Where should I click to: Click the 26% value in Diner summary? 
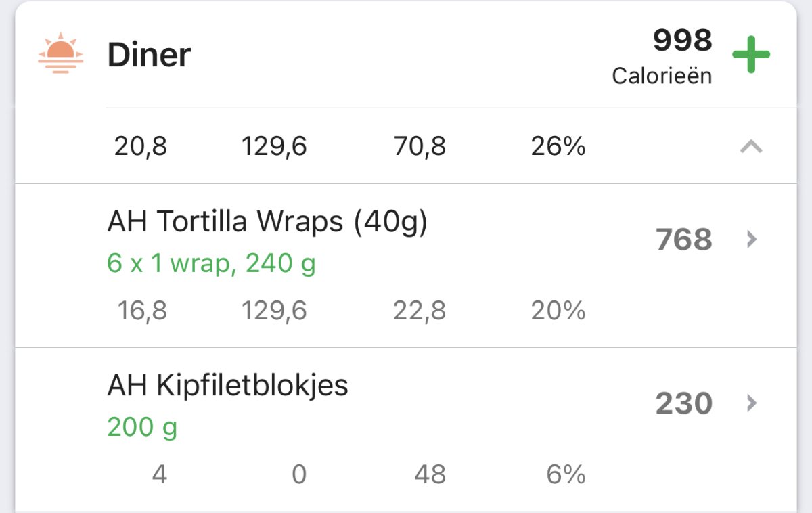[558, 146]
